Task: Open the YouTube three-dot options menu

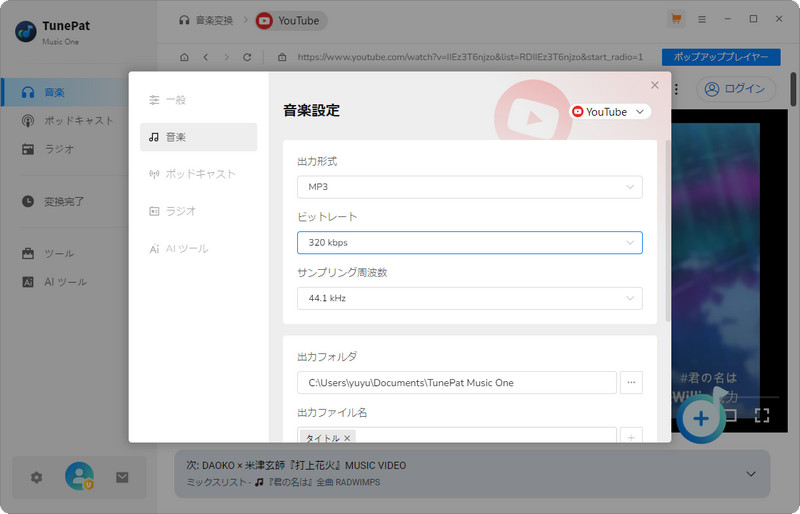Action: tap(676, 89)
